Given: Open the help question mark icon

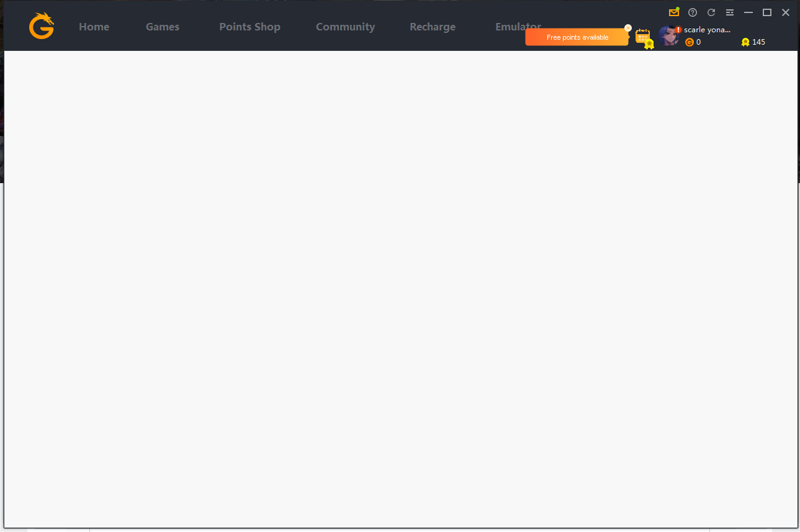Looking at the screenshot, I should 693,12.
